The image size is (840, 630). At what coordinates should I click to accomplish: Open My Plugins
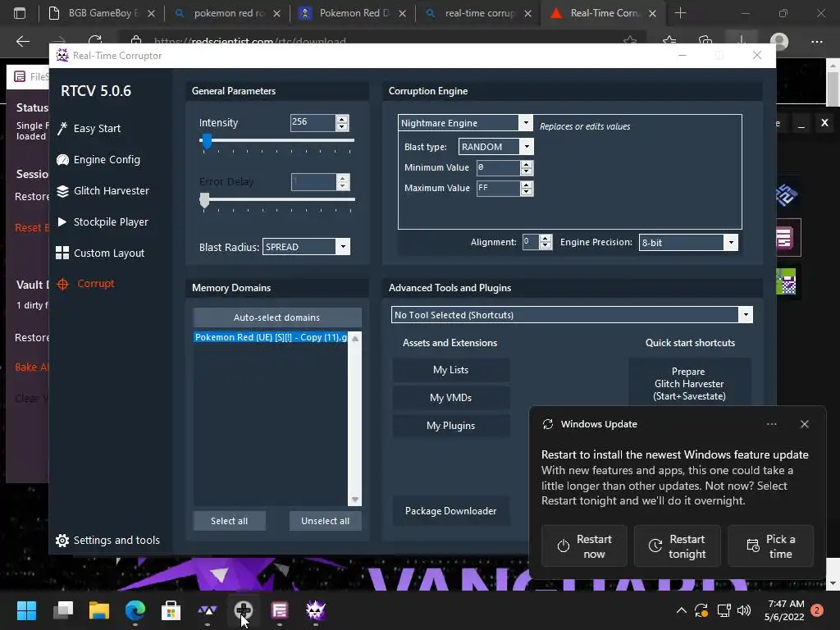[451, 426]
